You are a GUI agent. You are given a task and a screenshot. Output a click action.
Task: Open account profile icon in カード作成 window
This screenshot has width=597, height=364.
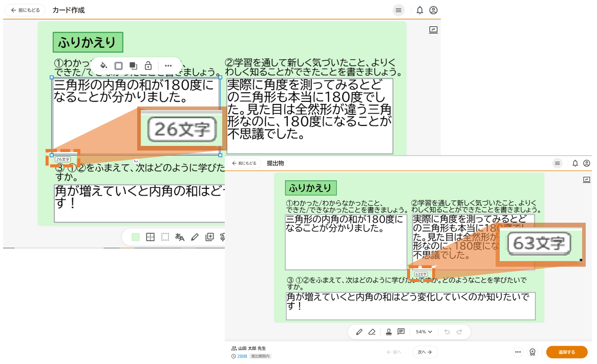click(x=433, y=10)
